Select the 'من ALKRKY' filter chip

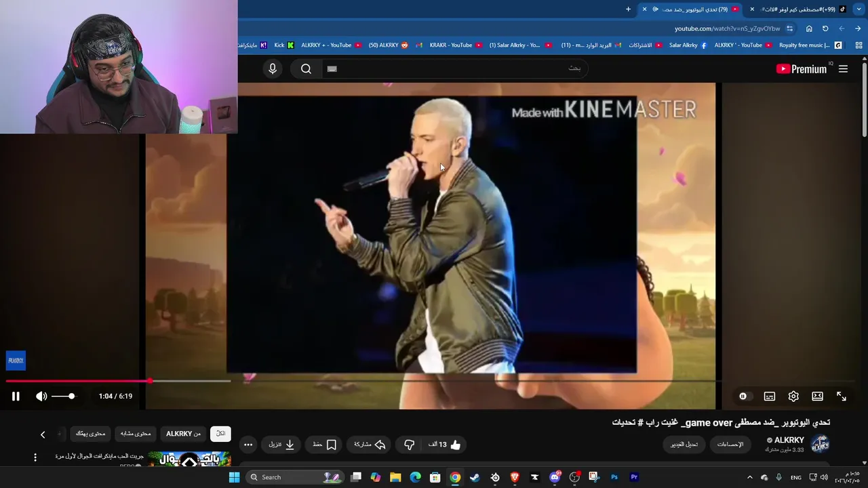tap(183, 434)
